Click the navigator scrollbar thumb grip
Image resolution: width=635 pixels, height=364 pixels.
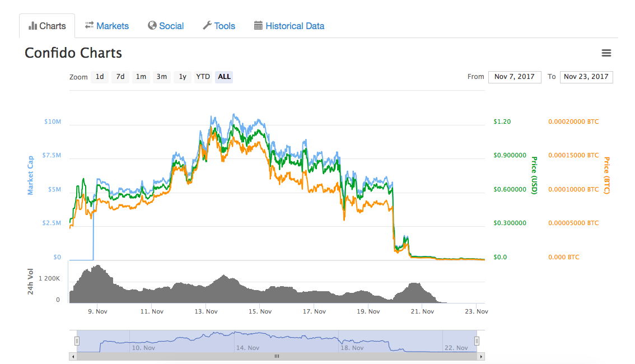277,357
